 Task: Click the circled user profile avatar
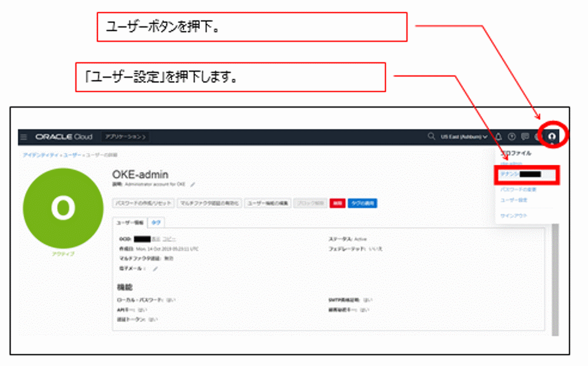[552, 136]
